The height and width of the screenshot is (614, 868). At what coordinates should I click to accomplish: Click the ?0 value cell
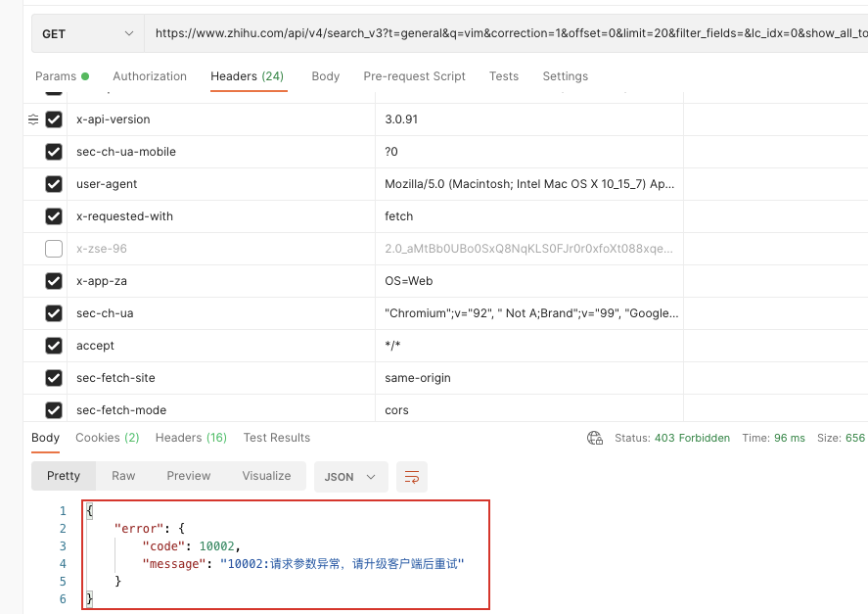529,152
